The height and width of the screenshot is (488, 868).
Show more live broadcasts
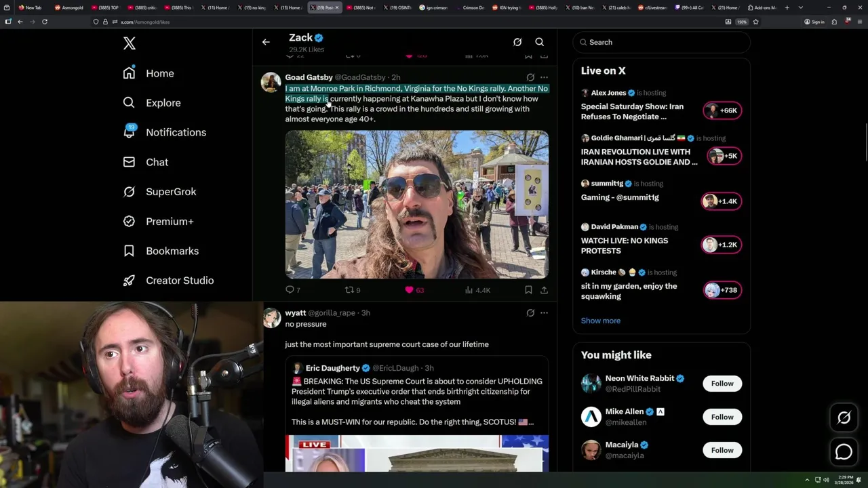click(600, 321)
